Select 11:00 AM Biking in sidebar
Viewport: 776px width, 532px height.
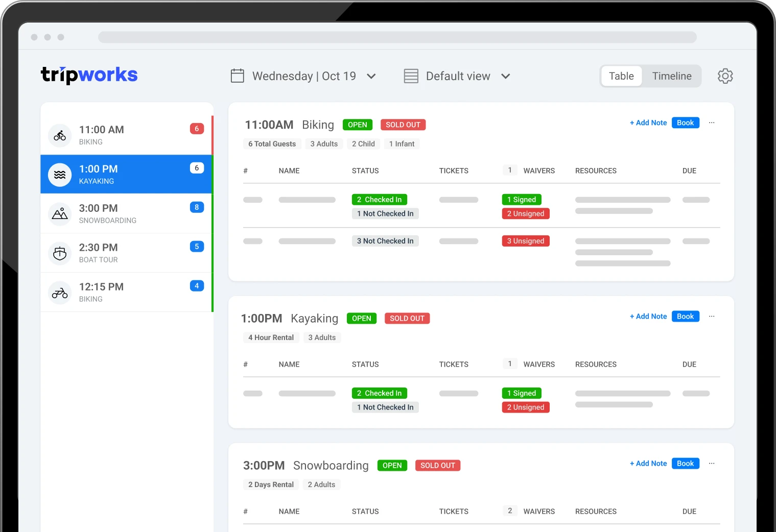coord(126,135)
